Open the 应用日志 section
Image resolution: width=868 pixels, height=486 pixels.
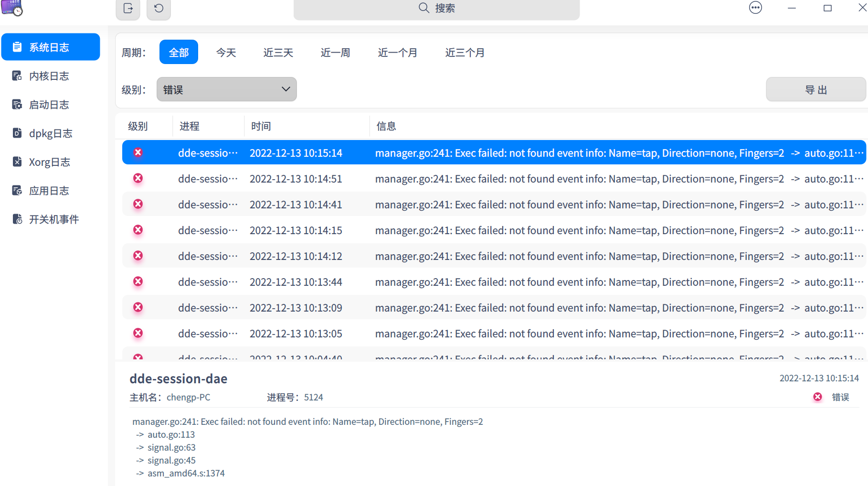pyautogui.click(x=51, y=190)
